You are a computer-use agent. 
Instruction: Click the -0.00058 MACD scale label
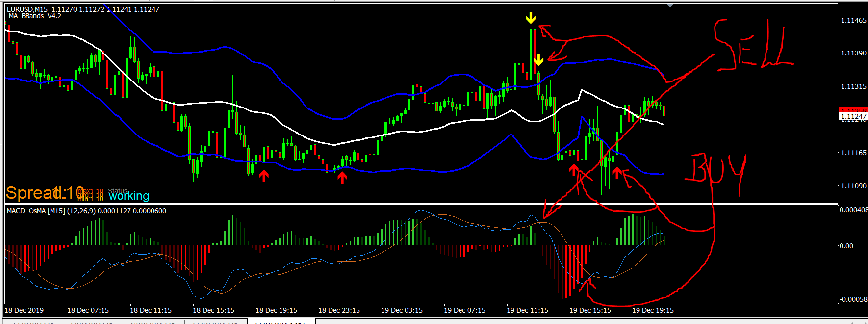(x=854, y=299)
